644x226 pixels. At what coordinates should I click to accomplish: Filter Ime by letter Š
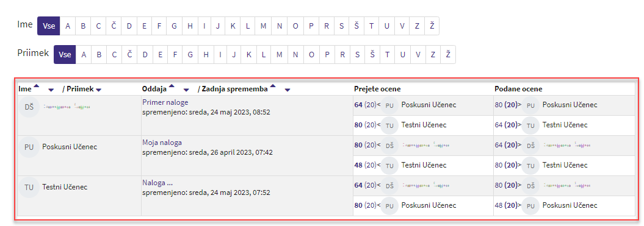coord(356,26)
